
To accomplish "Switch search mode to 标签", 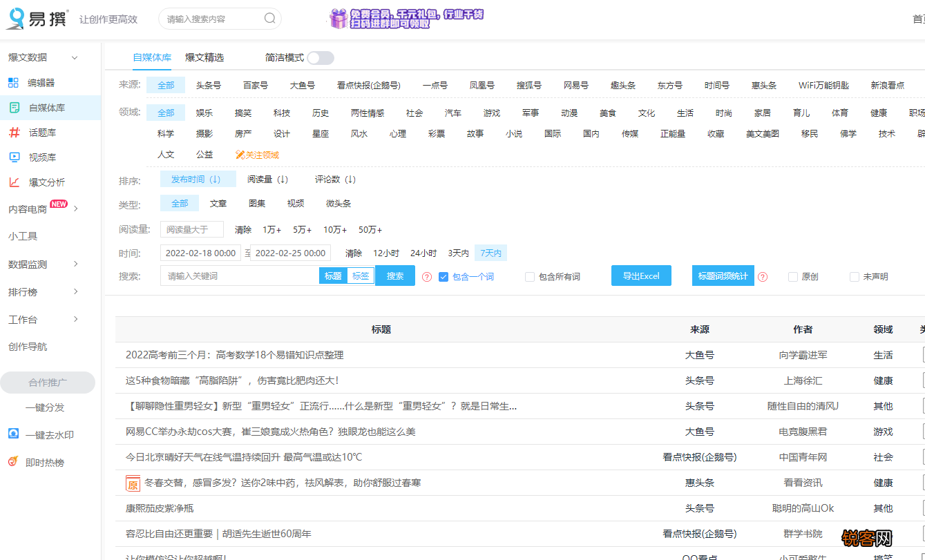I will (x=361, y=276).
